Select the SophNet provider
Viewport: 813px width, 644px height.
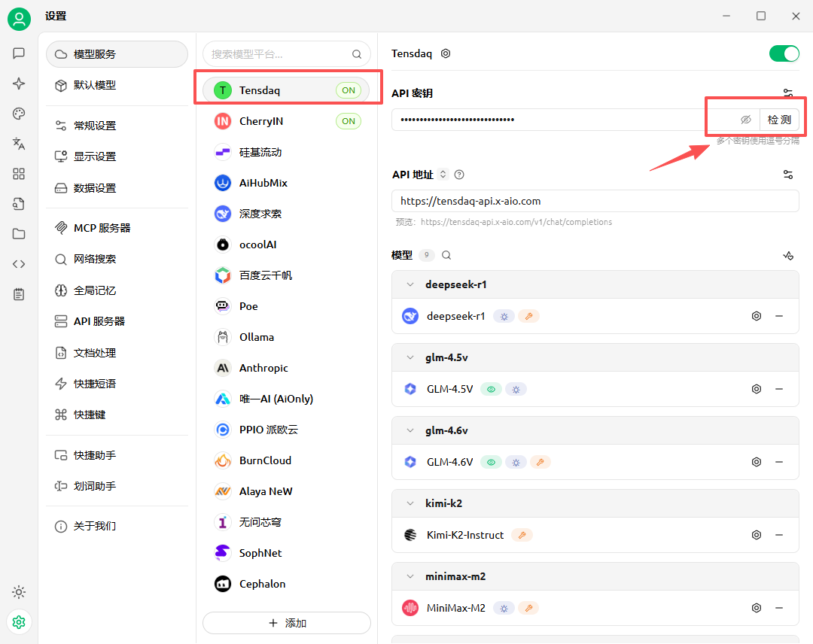287,553
